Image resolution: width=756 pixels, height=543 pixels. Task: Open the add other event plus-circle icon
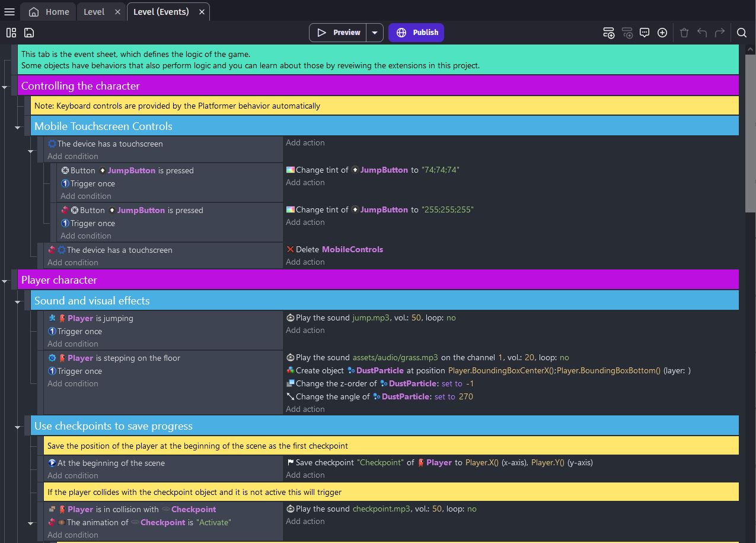662,33
